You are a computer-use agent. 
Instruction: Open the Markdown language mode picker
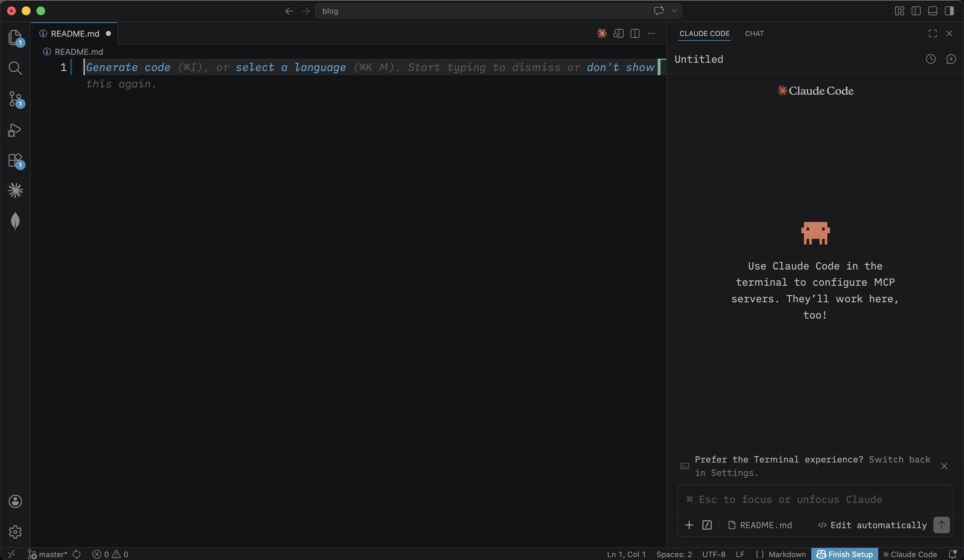[x=787, y=554]
